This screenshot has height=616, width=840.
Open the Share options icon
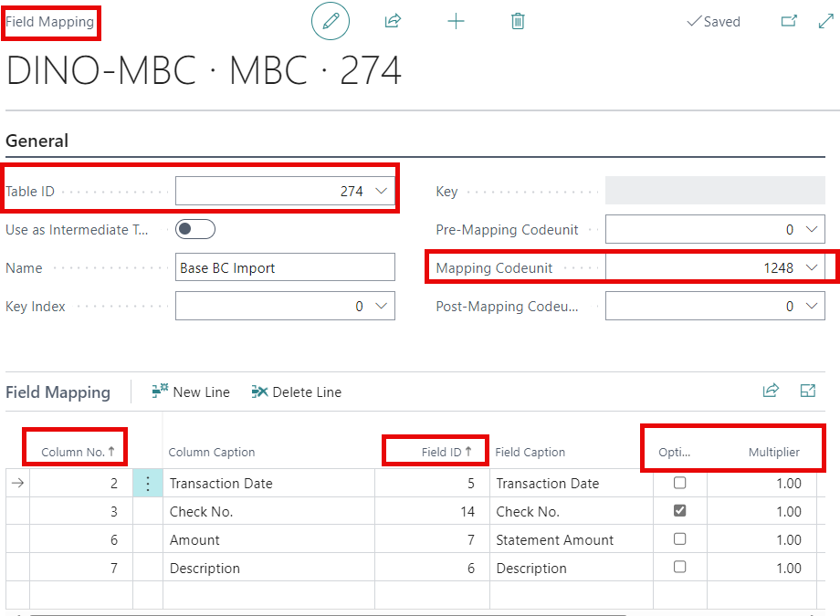coord(393,21)
